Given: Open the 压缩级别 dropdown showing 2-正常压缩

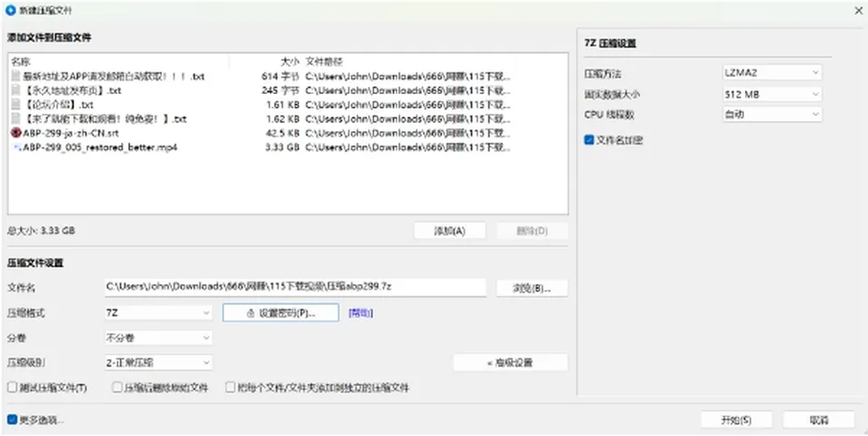Looking at the screenshot, I should point(158,363).
